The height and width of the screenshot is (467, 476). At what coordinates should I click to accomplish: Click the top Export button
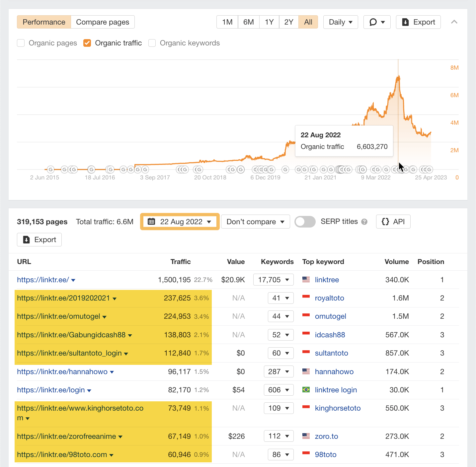tap(418, 22)
